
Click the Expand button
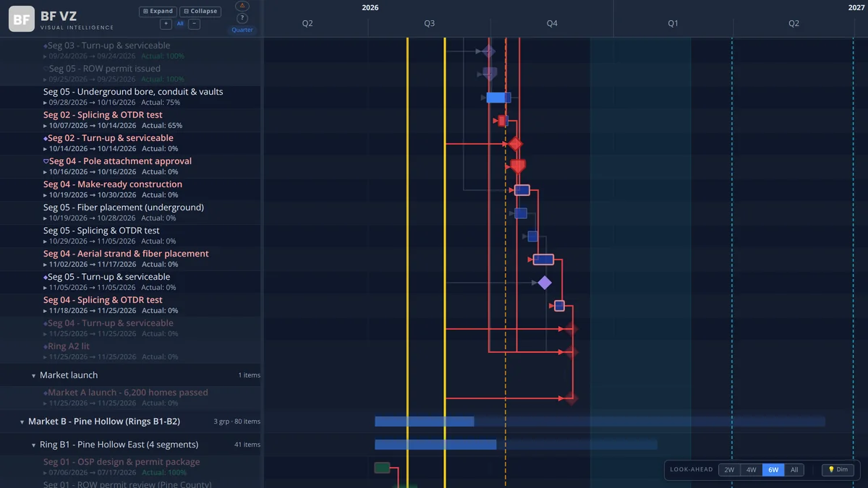pos(158,12)
